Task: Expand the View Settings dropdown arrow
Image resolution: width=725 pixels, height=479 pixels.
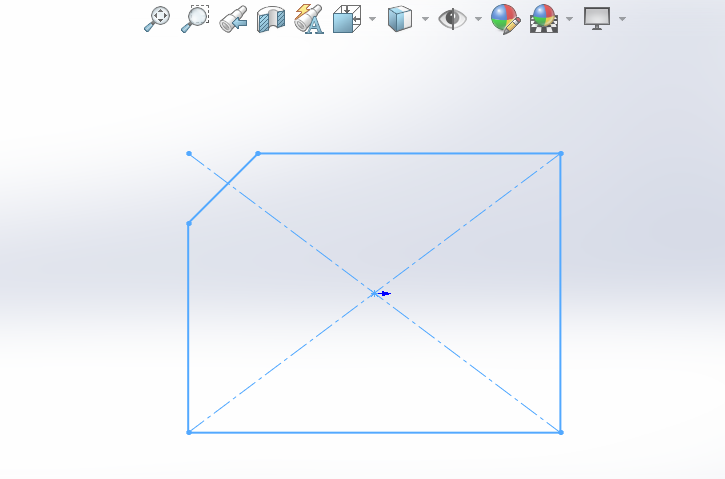Action: [622, 19]
